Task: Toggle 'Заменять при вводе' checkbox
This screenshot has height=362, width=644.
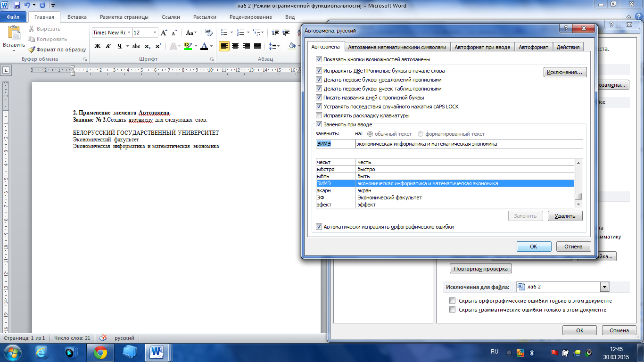Action: pos(319,124)
